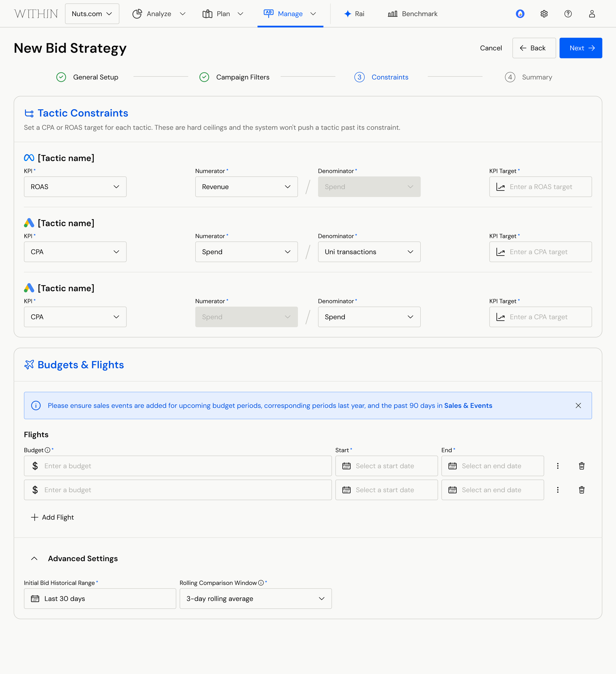The height and width of the screenshot is (674, 616).
Task: Open the Nuts.com account dropdown
Action: 92,14
